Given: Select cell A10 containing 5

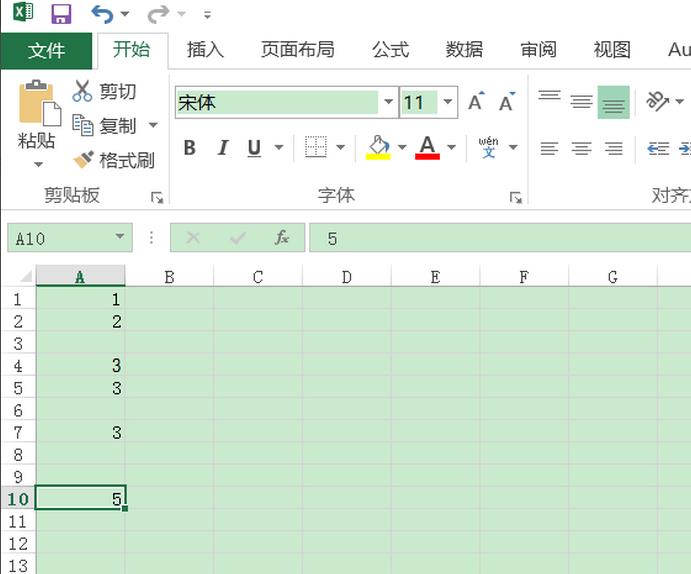Looking at the screenshot, I should pos(80,498).
